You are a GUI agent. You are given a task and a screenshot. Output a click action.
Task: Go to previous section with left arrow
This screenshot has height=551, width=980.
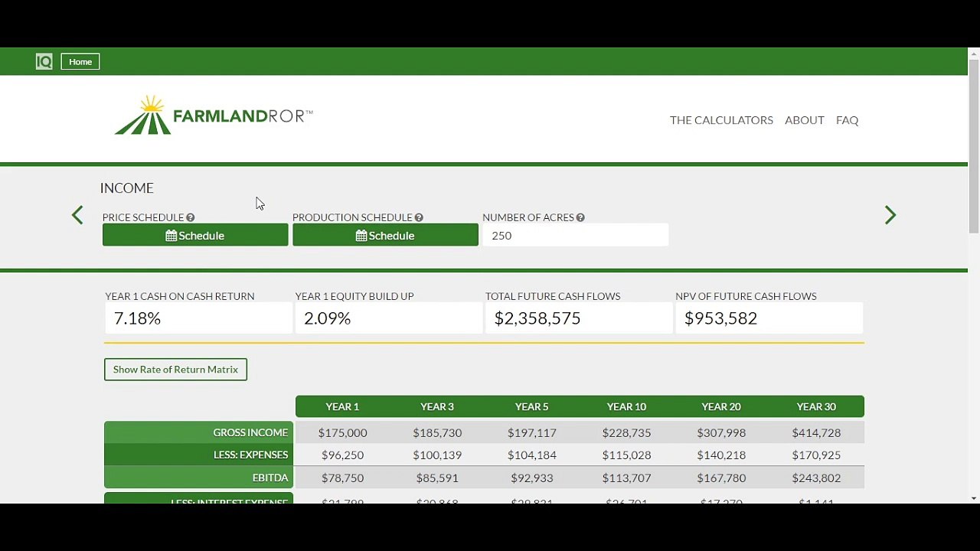tap(77, 215)
